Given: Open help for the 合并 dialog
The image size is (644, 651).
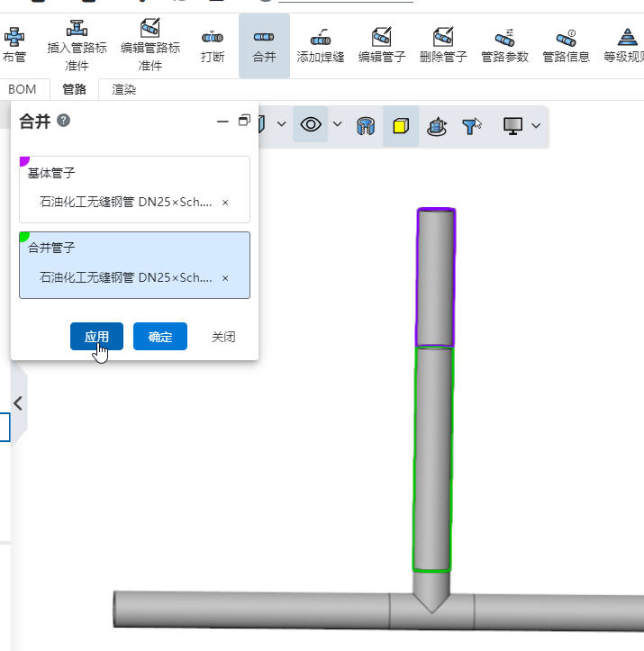Looking at the screenshot, I should point(64,121).
